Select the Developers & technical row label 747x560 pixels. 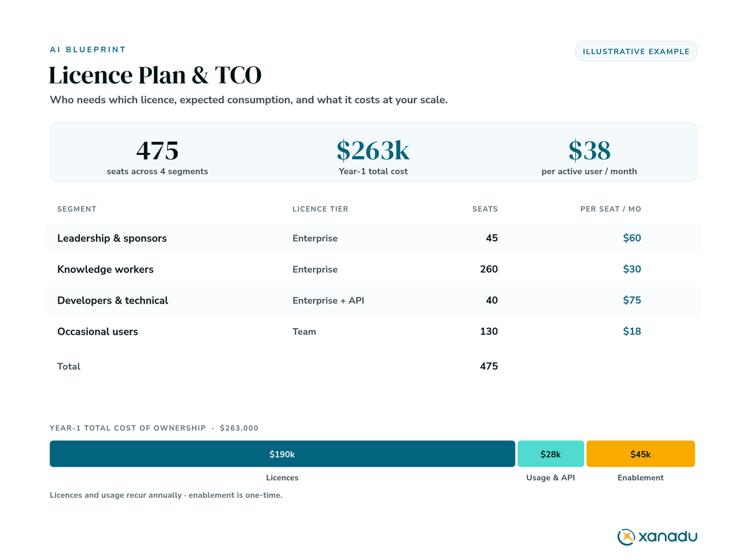point(113,301)
